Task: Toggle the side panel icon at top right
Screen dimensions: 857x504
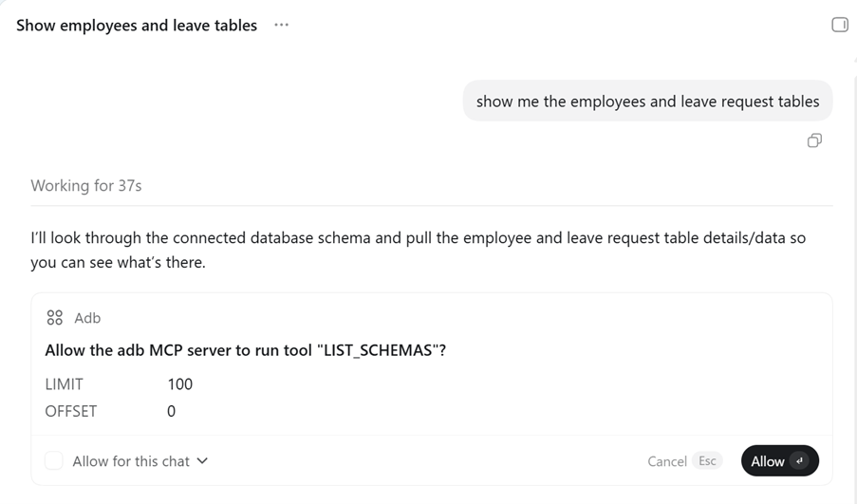Action: point(840,25)
